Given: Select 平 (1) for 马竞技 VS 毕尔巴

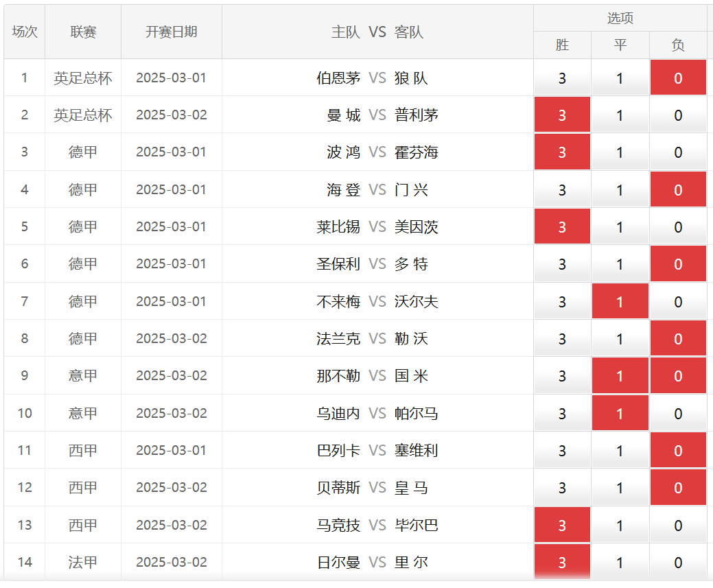Looking at the screenshot, I should tap(620, 525).
